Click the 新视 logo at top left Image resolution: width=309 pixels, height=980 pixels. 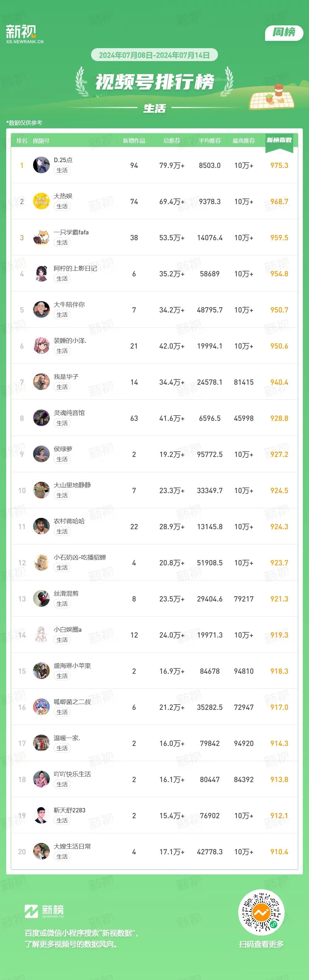(25, 34)
